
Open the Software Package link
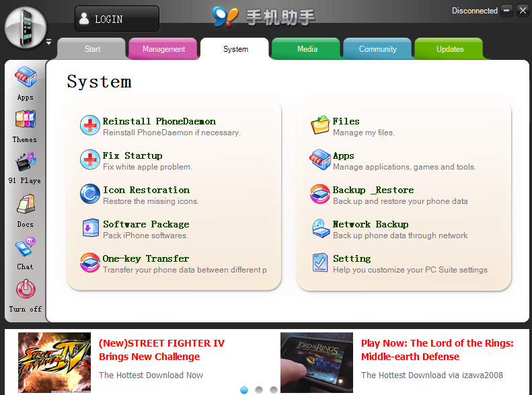point(146,224)
